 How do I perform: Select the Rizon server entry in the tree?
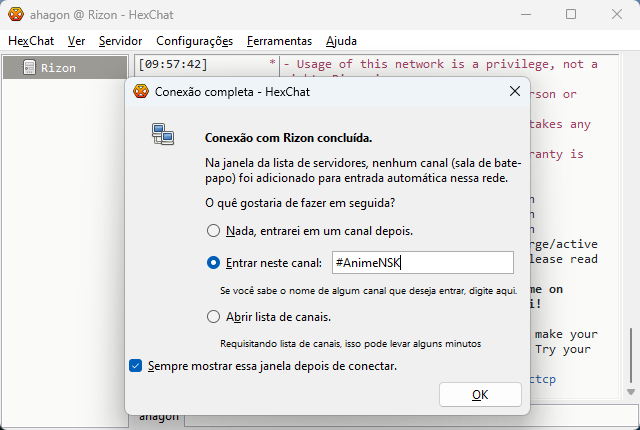pos(65,68)
